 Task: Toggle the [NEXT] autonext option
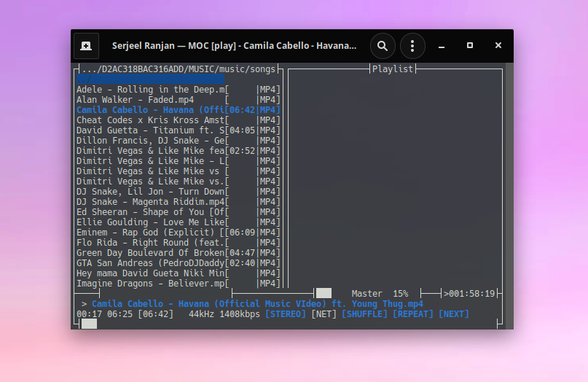tap(453, 314)
